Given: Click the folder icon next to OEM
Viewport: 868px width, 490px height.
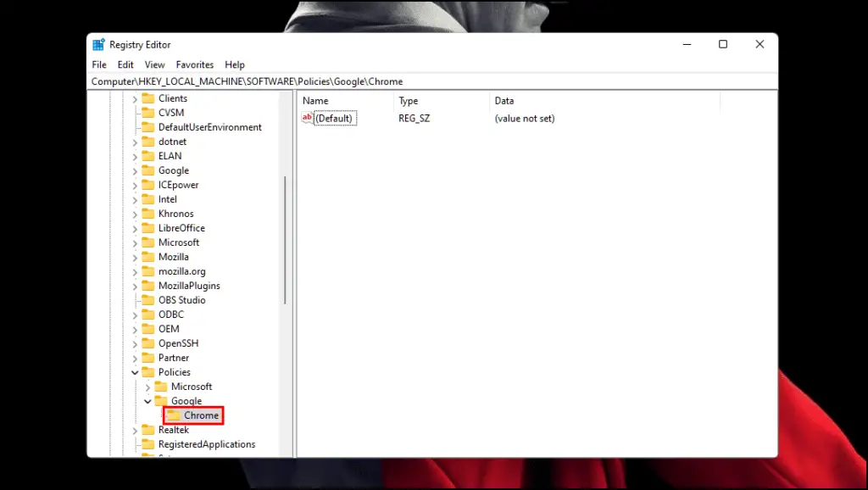Looking at the screenshot, I should [147, 329].
